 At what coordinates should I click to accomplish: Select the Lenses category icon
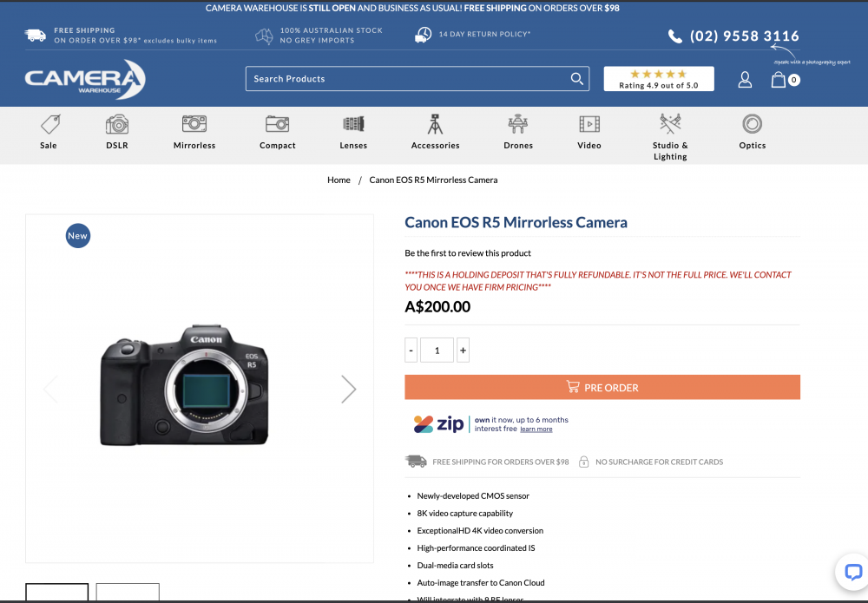[353, 124]
